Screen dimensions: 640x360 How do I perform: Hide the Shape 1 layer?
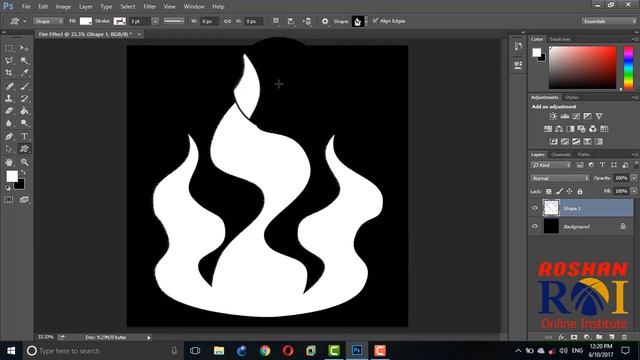tap(535, 208)
